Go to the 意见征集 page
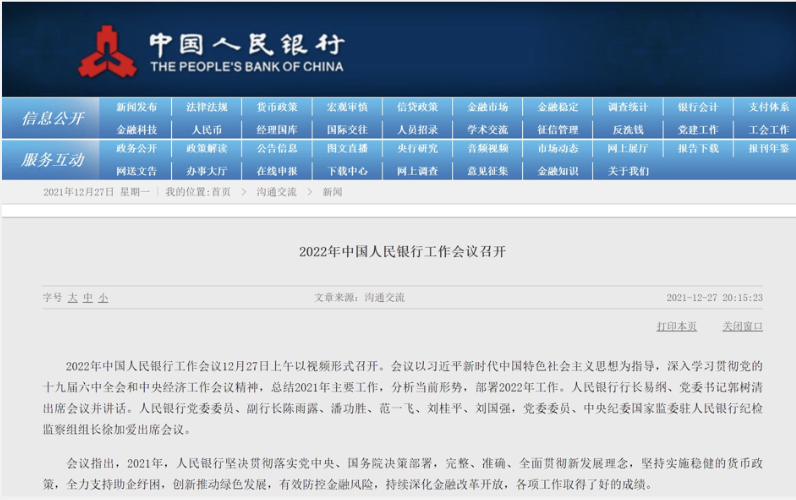This screenshot has width=796, height=500. (488, 171)
